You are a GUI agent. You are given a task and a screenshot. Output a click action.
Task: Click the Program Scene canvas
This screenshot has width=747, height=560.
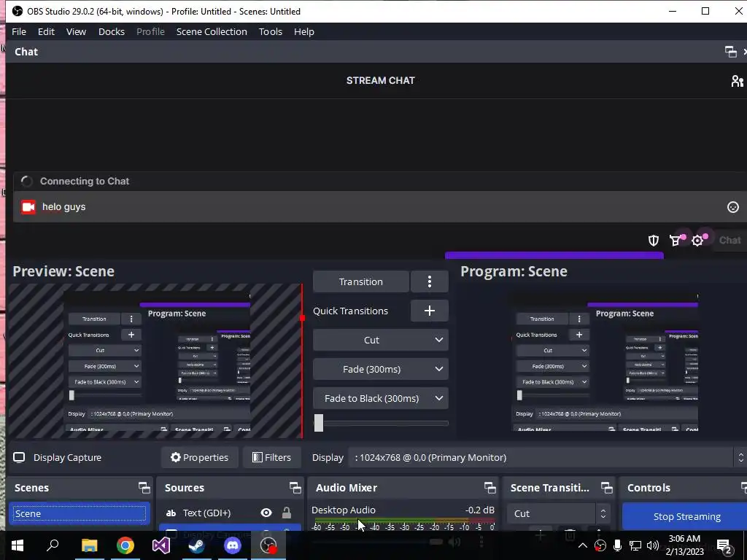[x=603, y=361]
